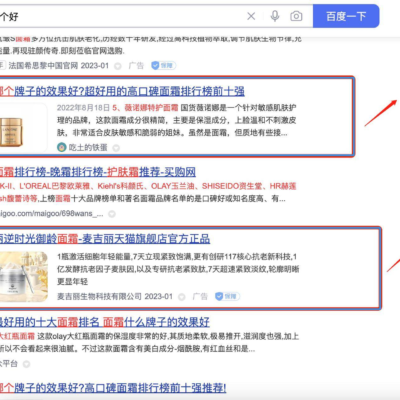Open 麦吉丽生物科技有限公司 advertiser link
The height and width of the screenshot is (400, 400).
(99, 296)
